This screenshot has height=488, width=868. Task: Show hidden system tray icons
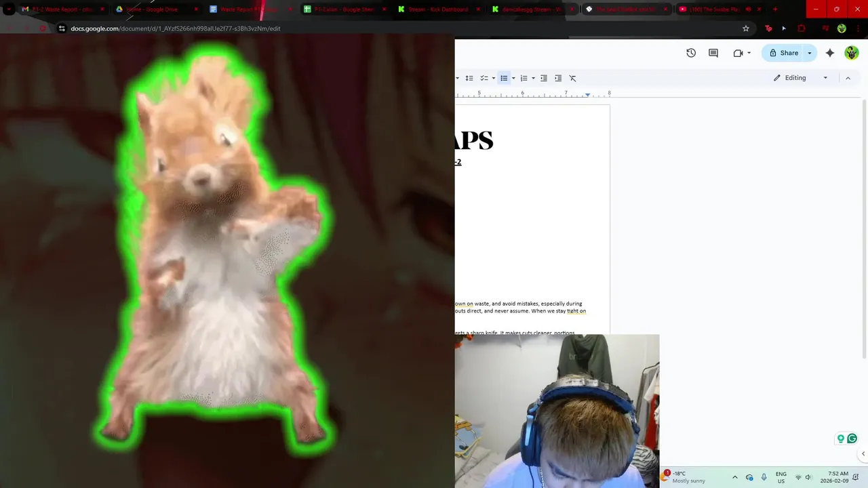tap(734, 477)
